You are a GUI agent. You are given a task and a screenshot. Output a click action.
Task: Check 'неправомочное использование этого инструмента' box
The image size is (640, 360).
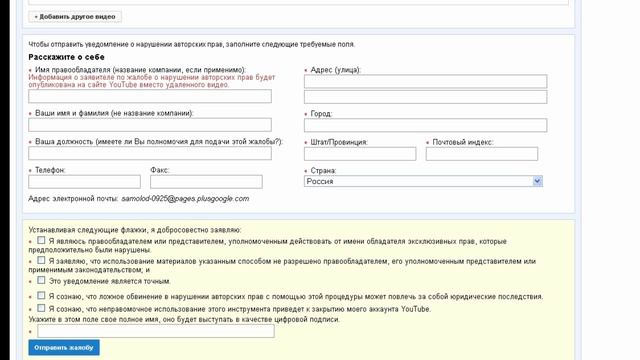pyautogui.click(x=41, y=308)
